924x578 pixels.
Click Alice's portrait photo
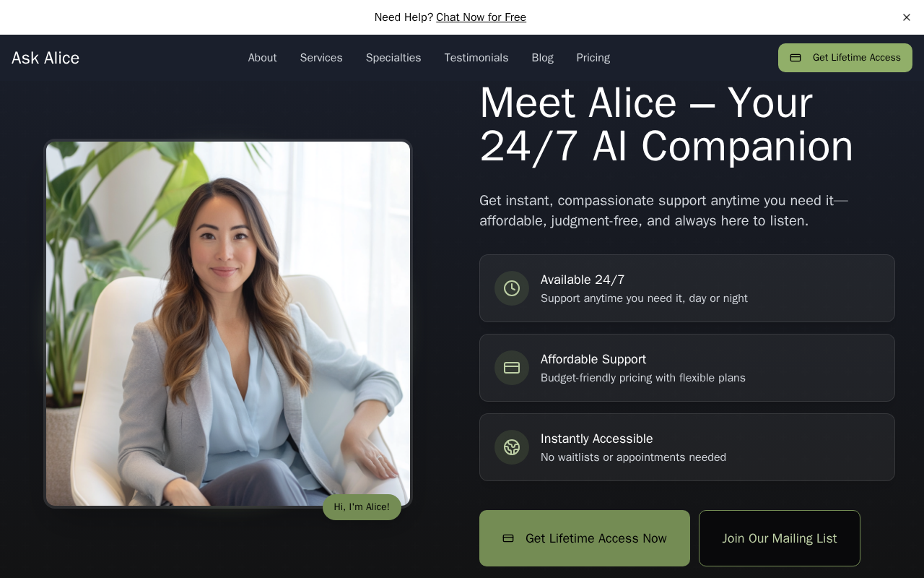[x=228, y=324]
